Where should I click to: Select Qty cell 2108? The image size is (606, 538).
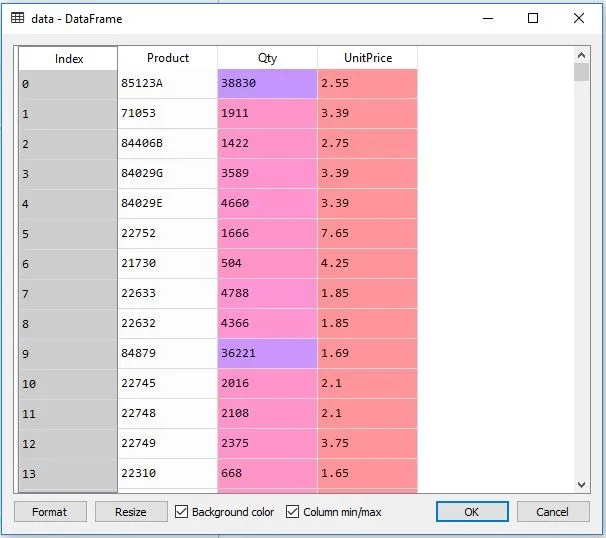[x=267, y=414]
